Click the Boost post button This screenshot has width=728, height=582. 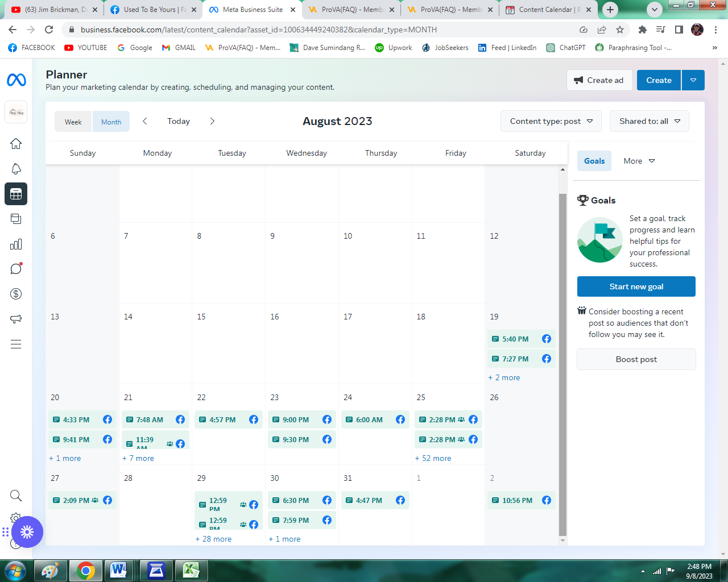coord(636,359)
